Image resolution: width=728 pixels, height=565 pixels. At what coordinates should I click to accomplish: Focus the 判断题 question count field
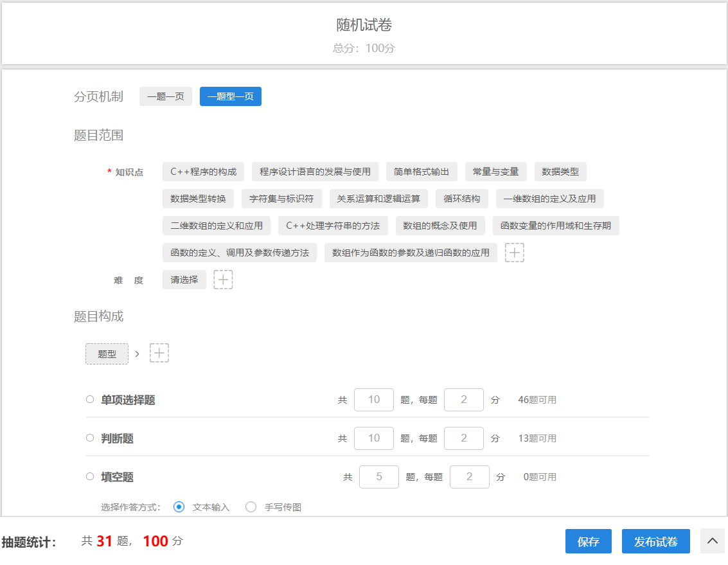[374, 438]
